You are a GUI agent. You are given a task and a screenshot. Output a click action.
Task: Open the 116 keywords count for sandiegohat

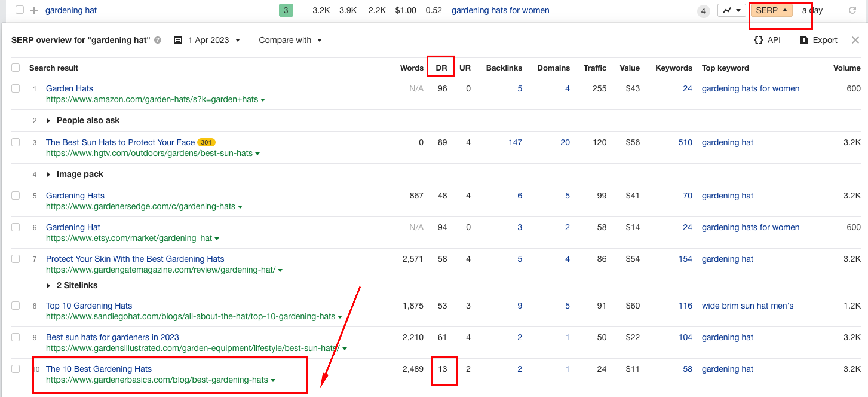click(x=685, y=306)
